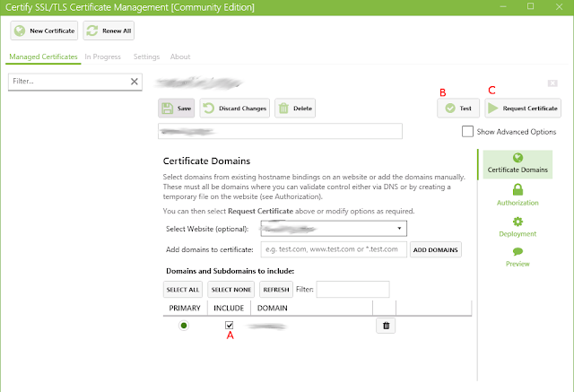Screen dimensions: 574x392
Task: Open the Select Website dropdown
Action: 334,229
